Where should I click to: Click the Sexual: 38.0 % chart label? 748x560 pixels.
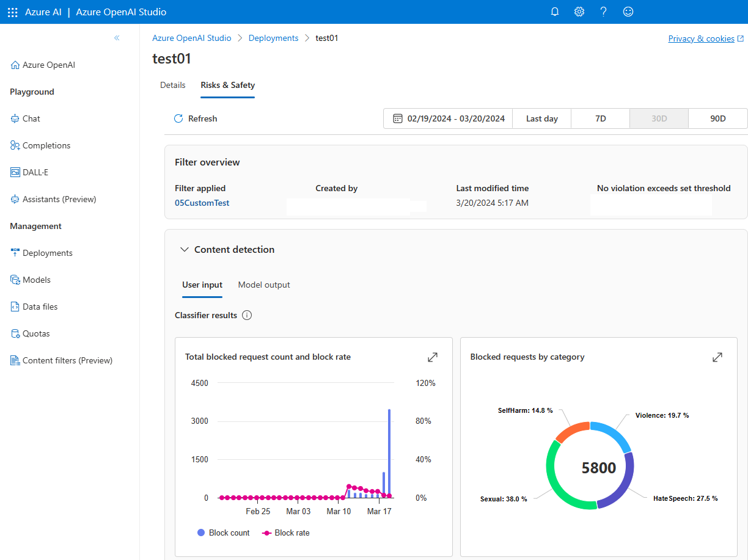[504, 500]
